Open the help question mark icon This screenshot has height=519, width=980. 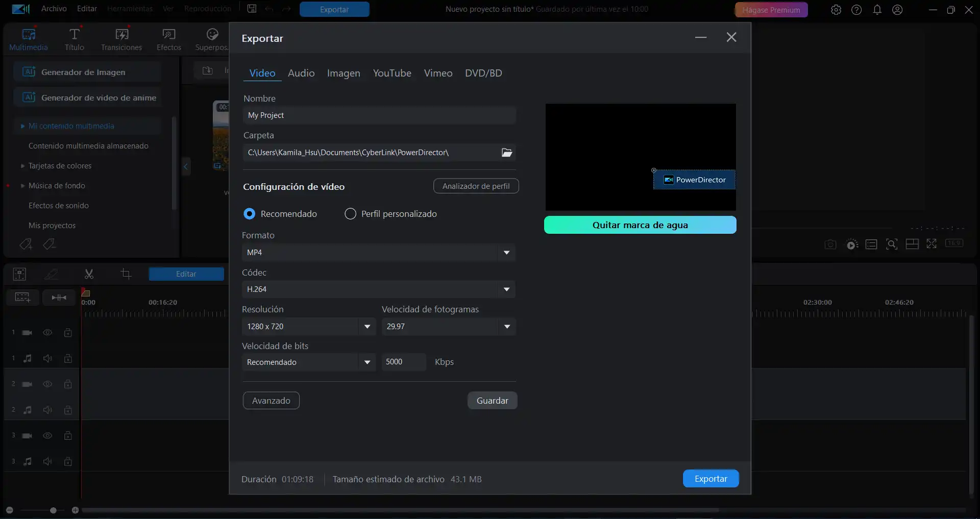[x=856, y=10]
